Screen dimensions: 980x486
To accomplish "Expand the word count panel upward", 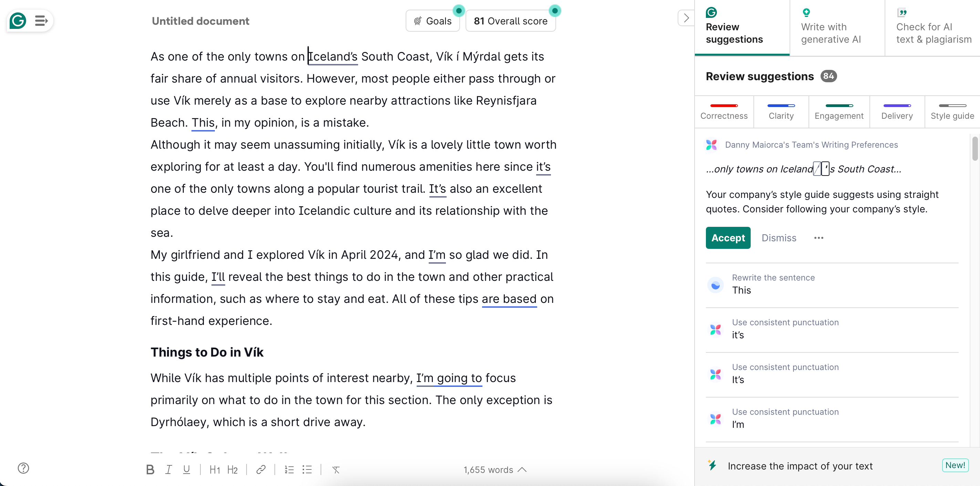I will [524, 470].
